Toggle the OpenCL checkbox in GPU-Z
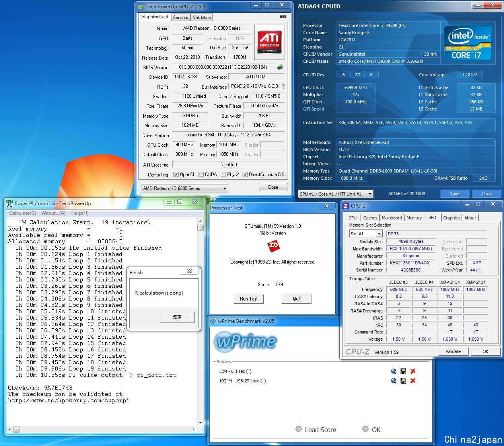 click(176, 175)
